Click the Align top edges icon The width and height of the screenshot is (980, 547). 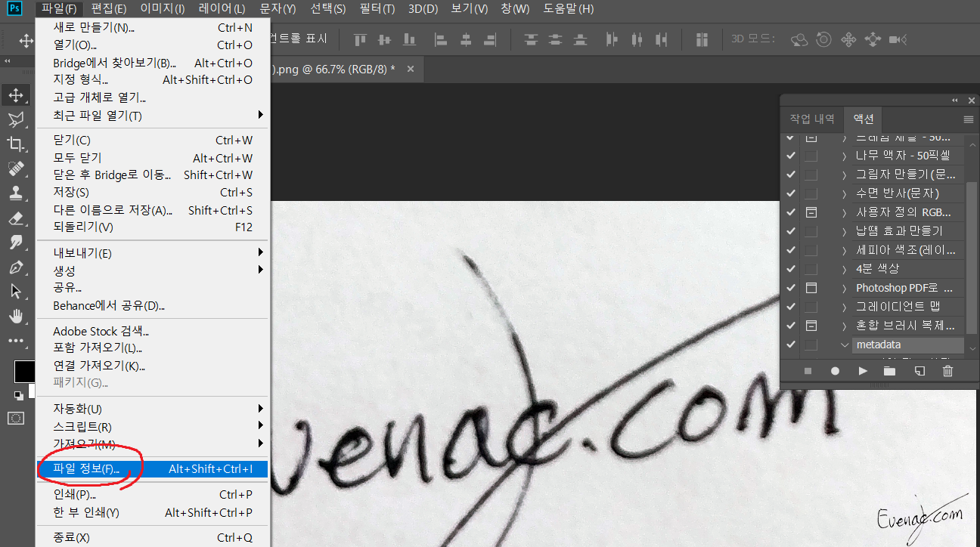click(360, 39)
